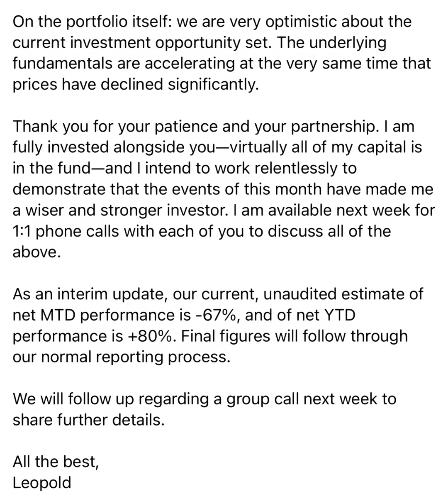Screen dimensions: 448x494
Task: Click the words "Final figures"
Action: [x=225, y=336]
